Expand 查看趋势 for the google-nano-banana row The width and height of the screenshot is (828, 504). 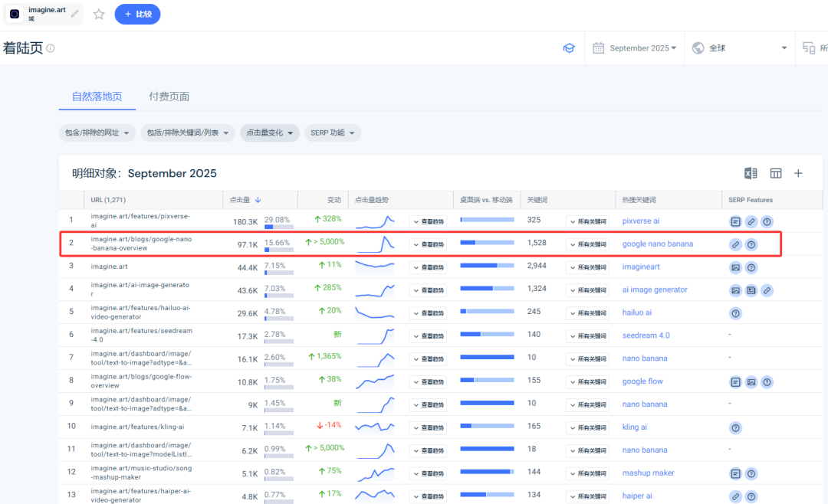pos(428,244)
